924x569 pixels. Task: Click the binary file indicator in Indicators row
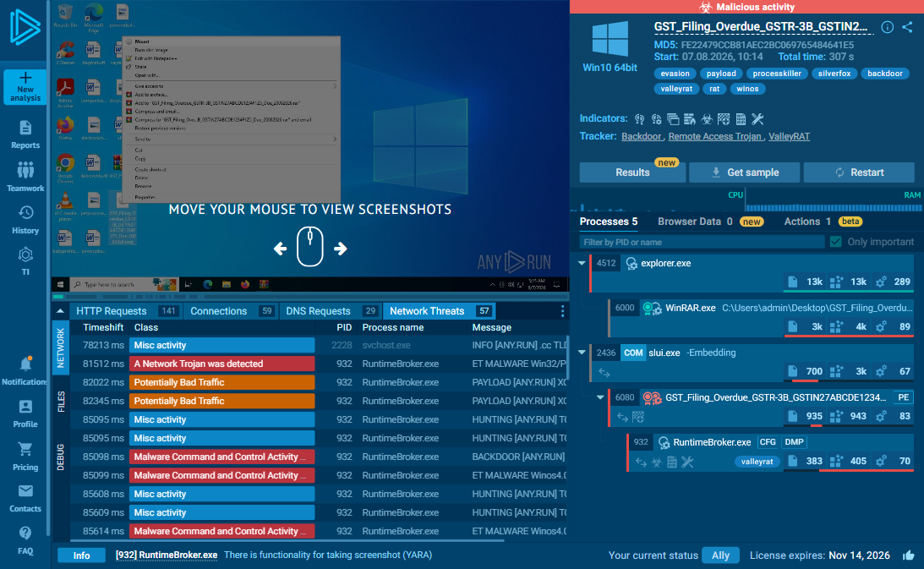741,119
